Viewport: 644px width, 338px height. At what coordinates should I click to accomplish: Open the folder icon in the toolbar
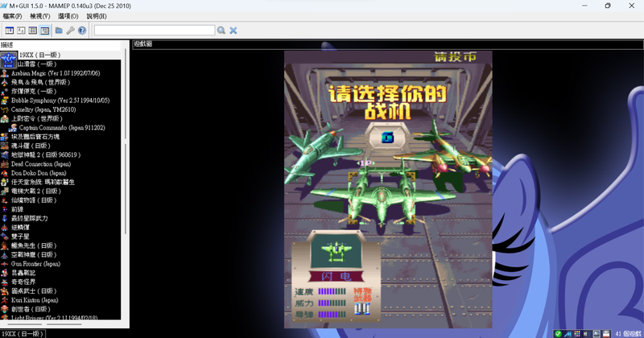pyautogui.click(x=59, y=31)
